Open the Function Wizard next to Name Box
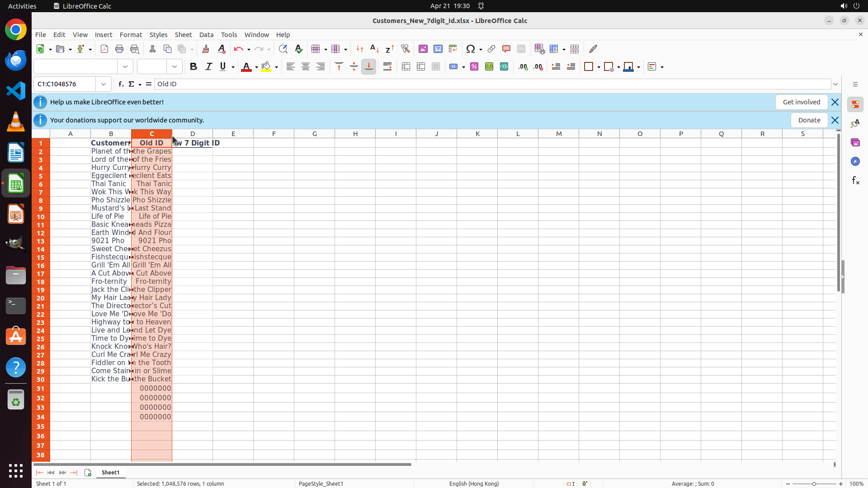 pos(121,84)
